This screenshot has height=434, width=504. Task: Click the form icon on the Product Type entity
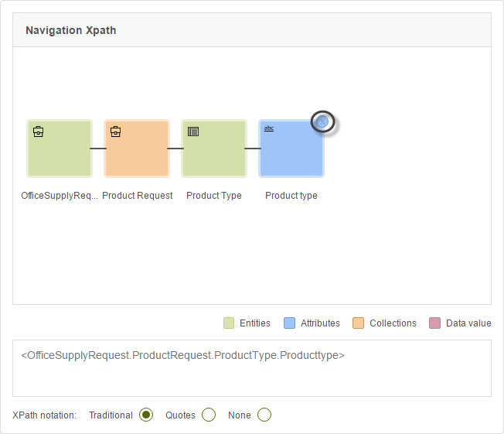(193, 132)
